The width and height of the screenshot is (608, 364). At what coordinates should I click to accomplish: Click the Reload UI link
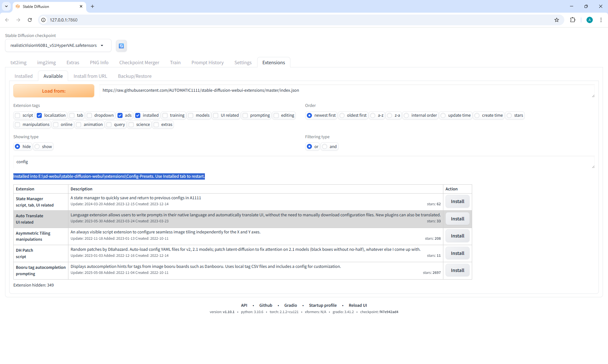[x=358, y=305]
